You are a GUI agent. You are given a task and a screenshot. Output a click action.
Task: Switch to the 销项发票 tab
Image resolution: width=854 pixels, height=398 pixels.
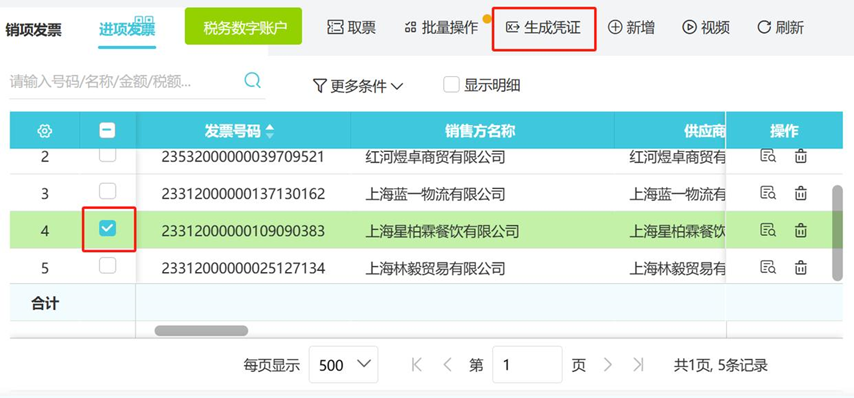point(33,29)
